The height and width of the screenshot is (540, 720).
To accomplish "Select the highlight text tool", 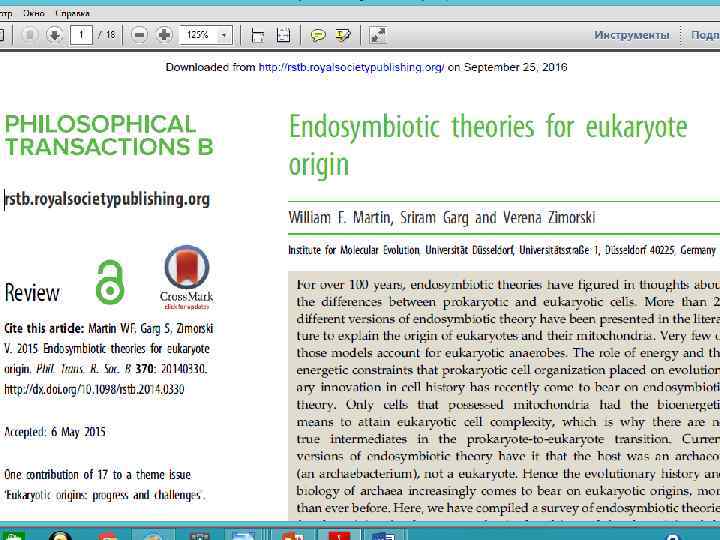I will [343, 35].
